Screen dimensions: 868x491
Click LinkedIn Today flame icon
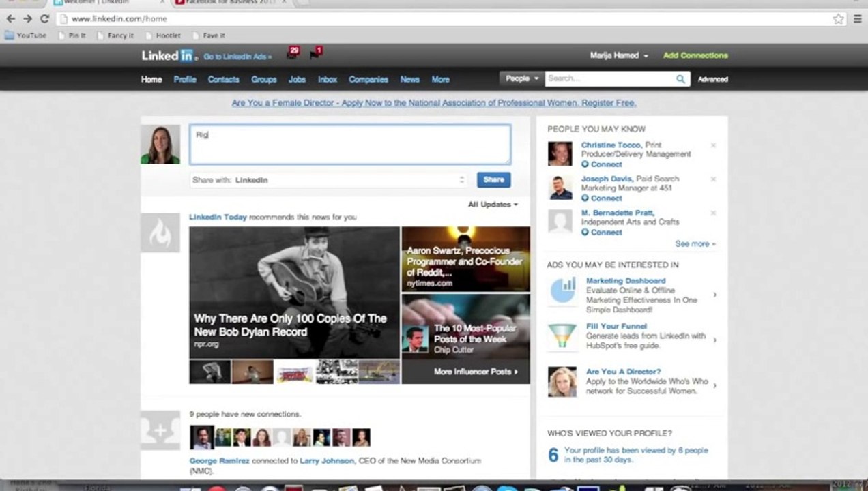click(160, 233)
